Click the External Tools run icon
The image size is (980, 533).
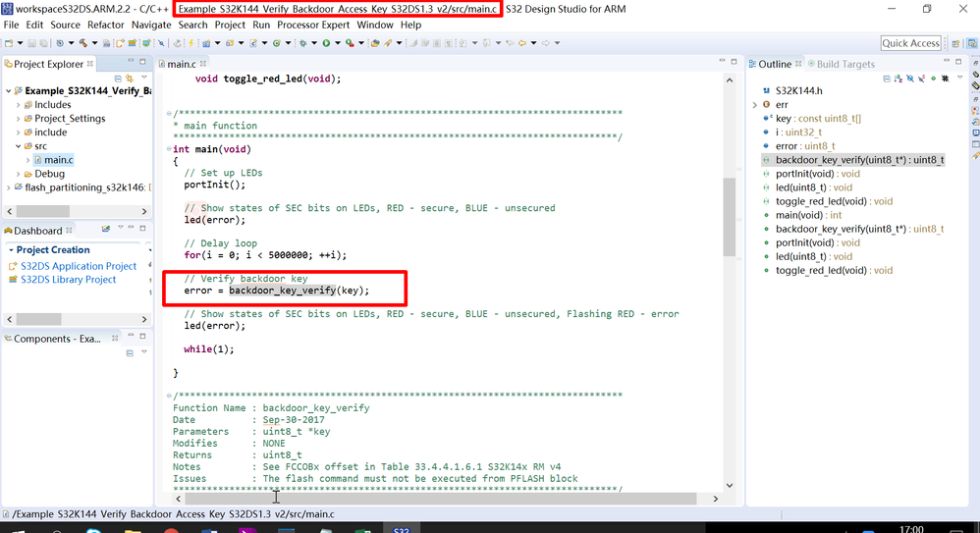pos(350,43)
